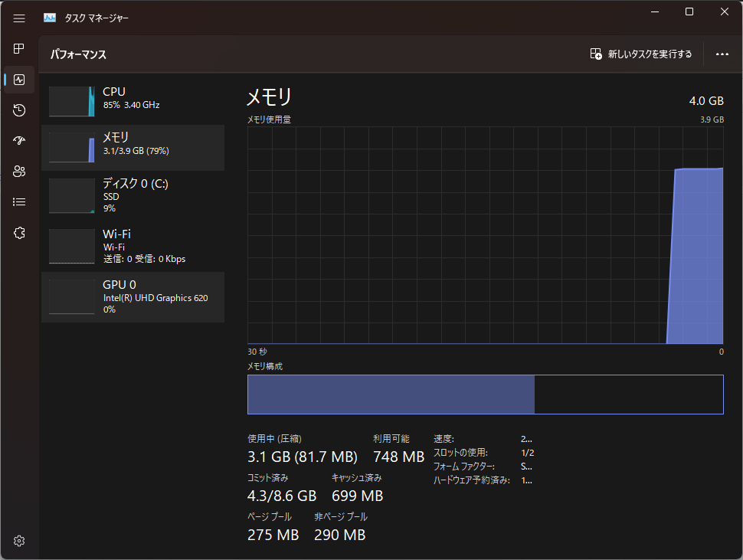Click the Task Manager app icon in title bar
The height and width of the screenshot is (560, 743).
point(50,18)
